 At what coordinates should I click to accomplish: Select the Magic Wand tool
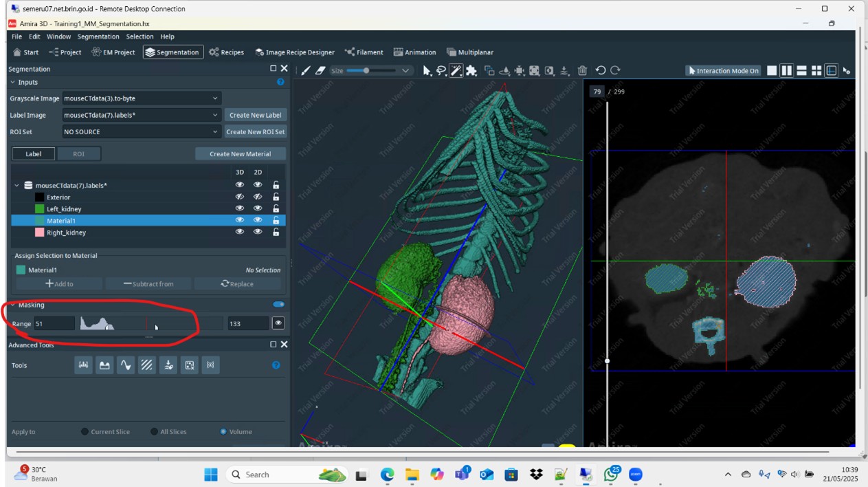[456, 69]
